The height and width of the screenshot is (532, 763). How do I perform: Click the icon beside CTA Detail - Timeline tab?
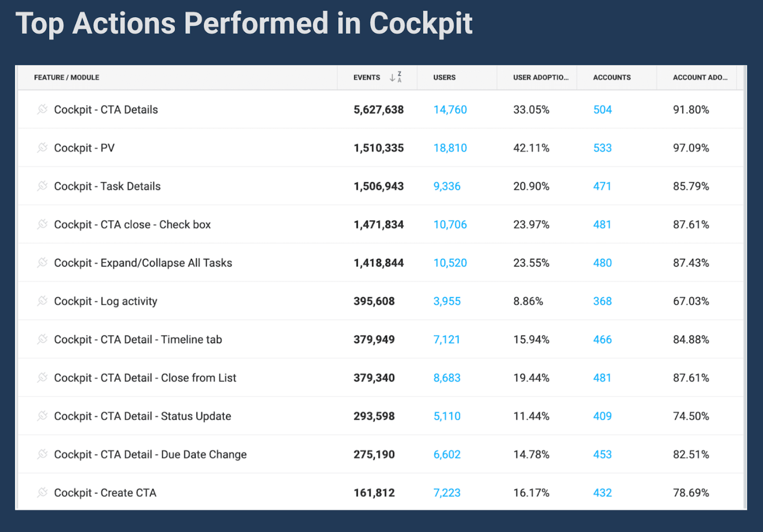pyautogui.click(x=42, y=339)
